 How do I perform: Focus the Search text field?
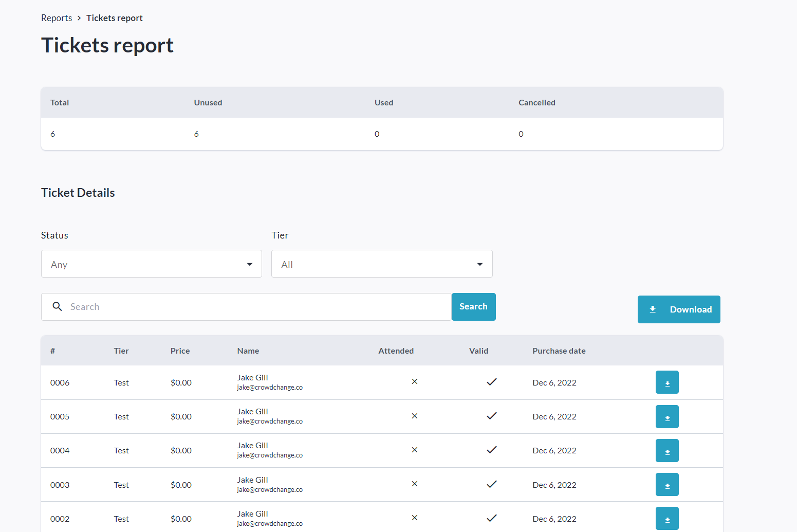[257, 307]
